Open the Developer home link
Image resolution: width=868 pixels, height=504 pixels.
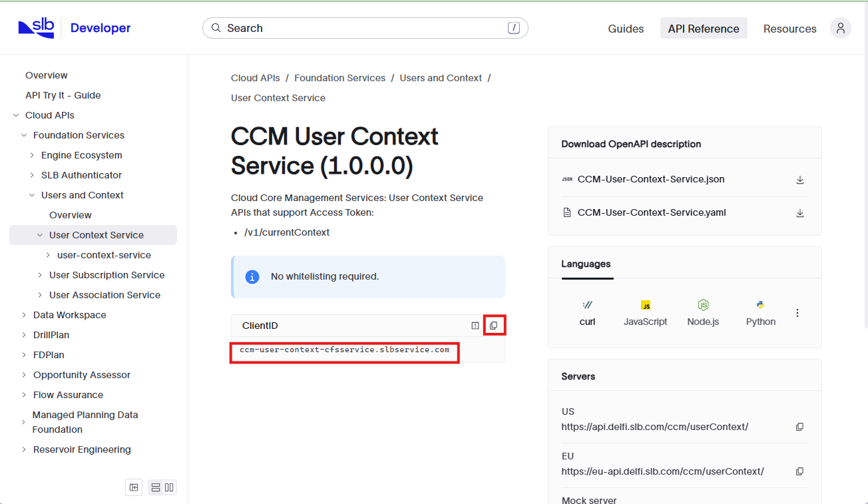click(x=101, y=28)
